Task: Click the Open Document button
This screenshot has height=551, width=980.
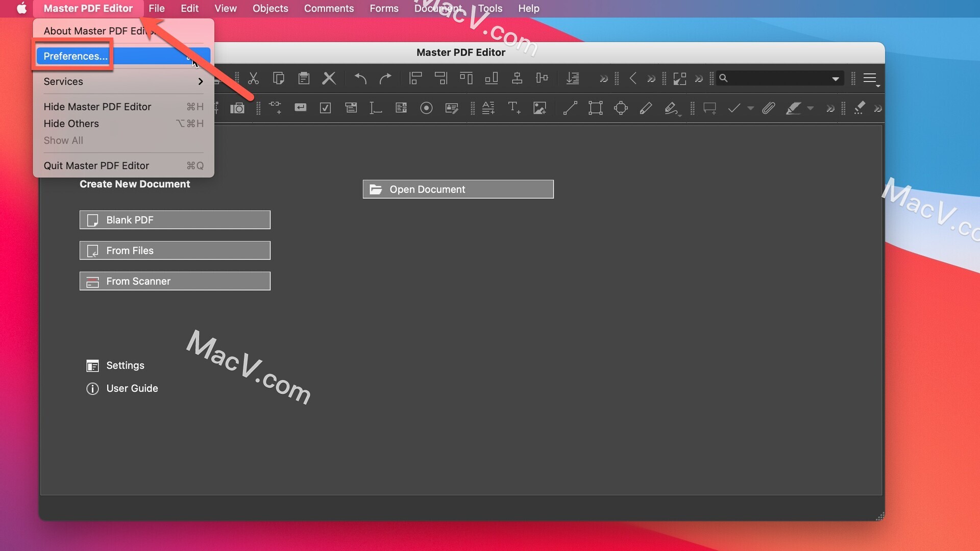Action: click(458, 189)
